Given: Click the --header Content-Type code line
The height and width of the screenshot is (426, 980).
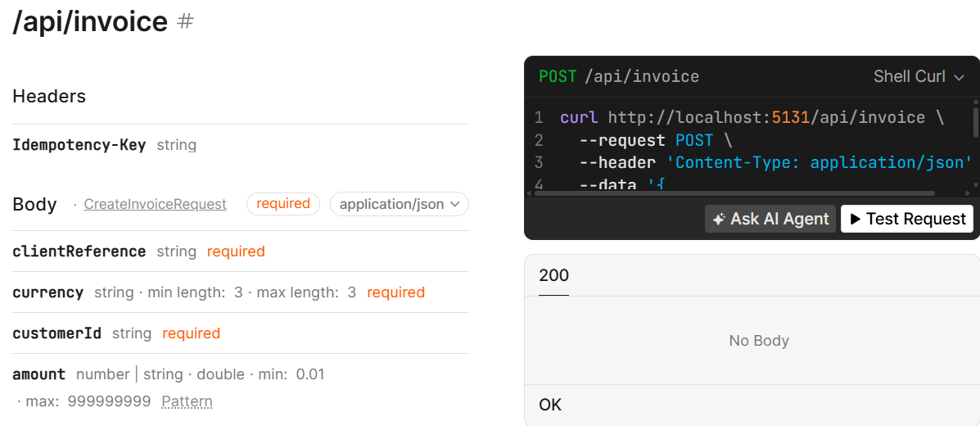Looking at the screenshot, I should [x=775, y=163].
